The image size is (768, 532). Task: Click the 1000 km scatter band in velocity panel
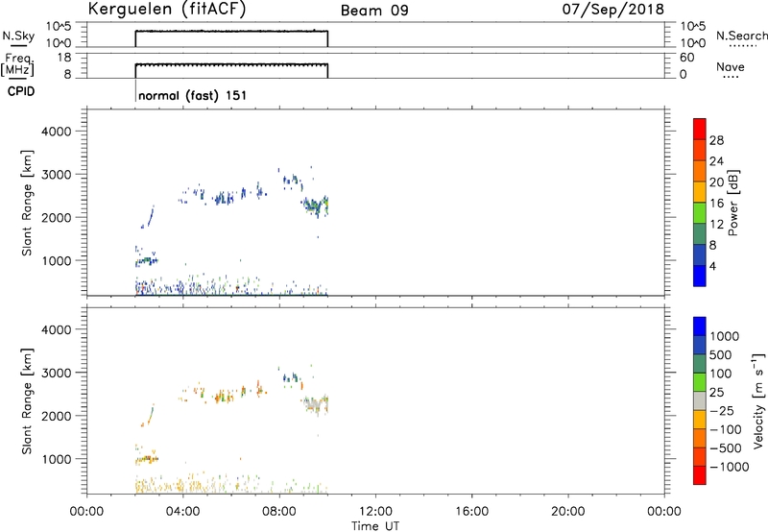[x=147, y=458]
